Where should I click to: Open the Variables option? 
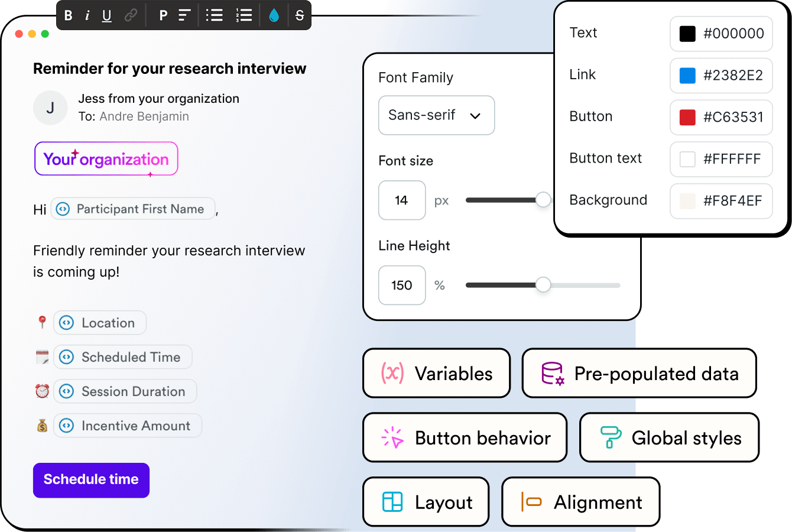[436, 374]
